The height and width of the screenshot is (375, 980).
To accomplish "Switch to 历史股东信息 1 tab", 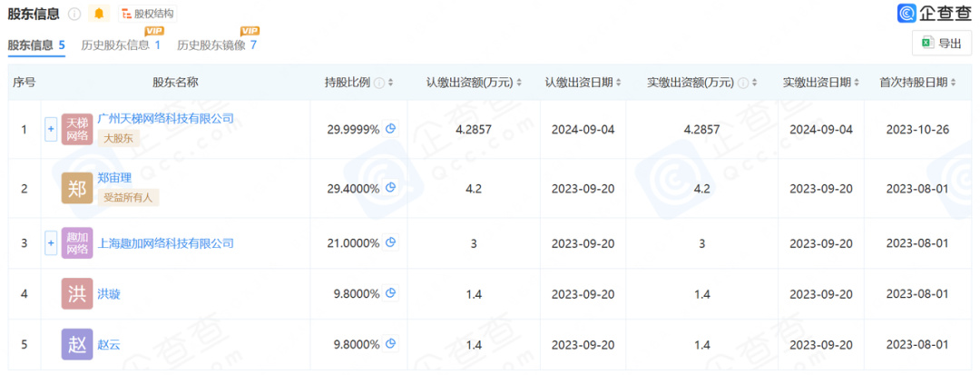I will tap(121, 45).
